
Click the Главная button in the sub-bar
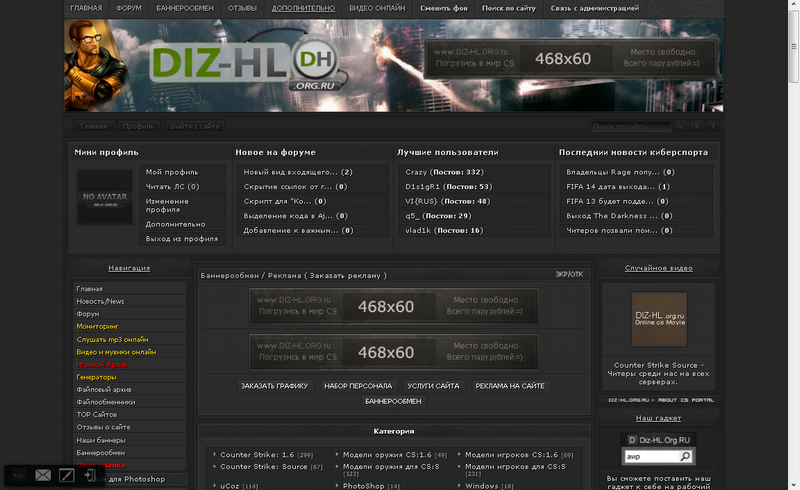click(93, 126)
